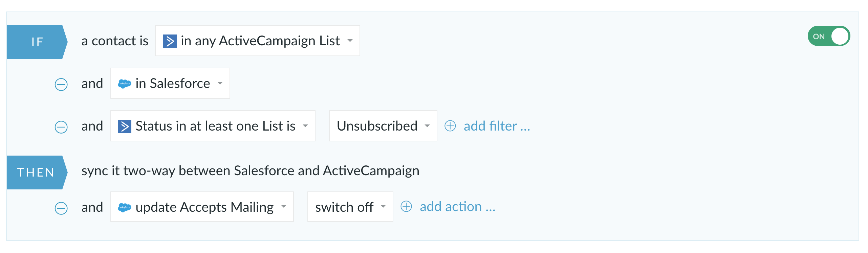The image size is (868, 253).
Task: Click the ActiveCampaign icon in Status filter
Action: [125, 127]
